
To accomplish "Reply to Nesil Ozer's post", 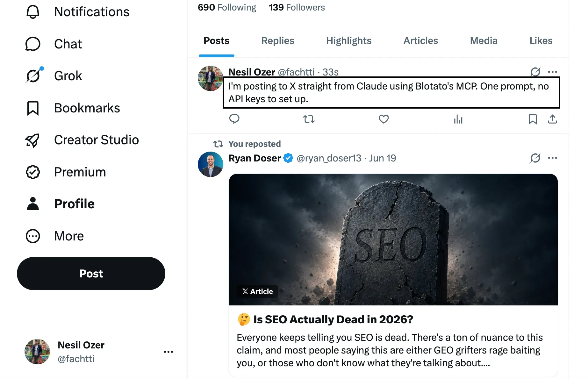I will 234,119.
